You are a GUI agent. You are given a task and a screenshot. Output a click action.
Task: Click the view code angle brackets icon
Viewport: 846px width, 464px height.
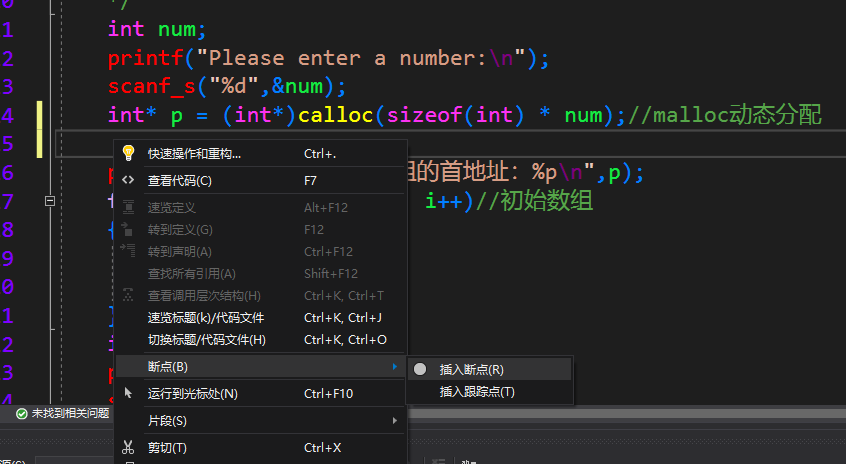128,180
